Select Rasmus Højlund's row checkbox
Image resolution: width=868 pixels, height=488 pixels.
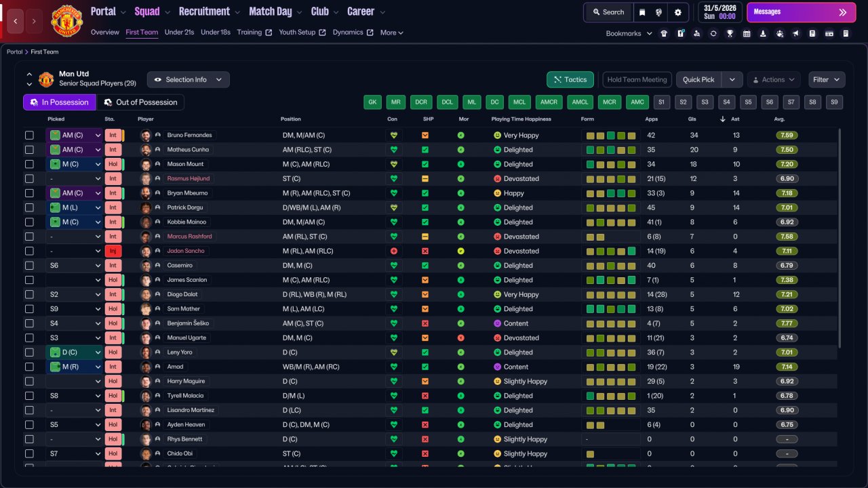[29, 179]
